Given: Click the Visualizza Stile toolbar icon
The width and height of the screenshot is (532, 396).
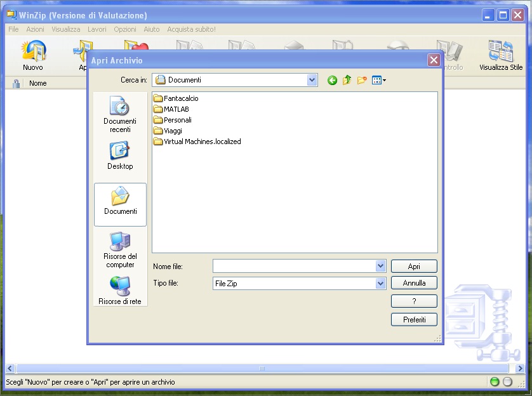Looking at the screenshot, I should click(501, 55).
